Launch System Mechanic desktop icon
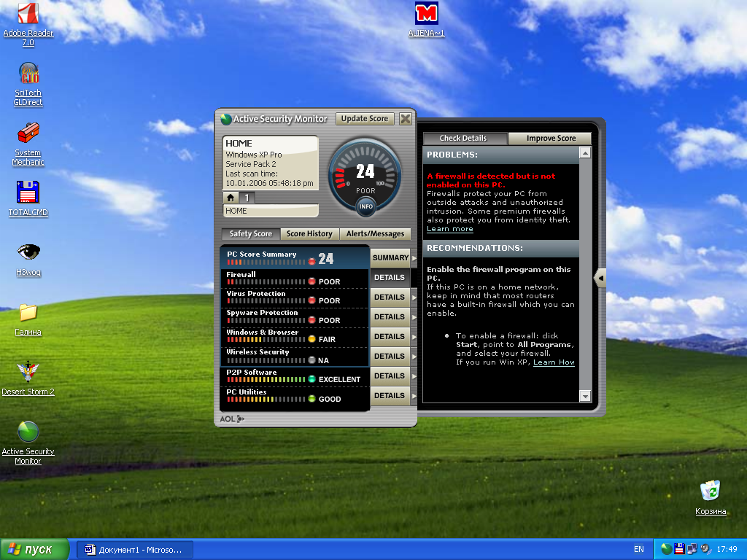Viewport: 747px width, 560px height. (x=28, y=144)
